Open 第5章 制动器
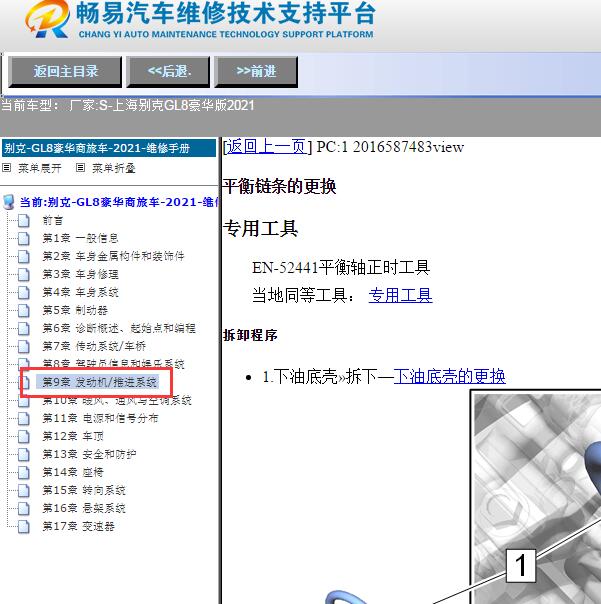The height and width of the screenshot is (604, 601). coord(75,310)
